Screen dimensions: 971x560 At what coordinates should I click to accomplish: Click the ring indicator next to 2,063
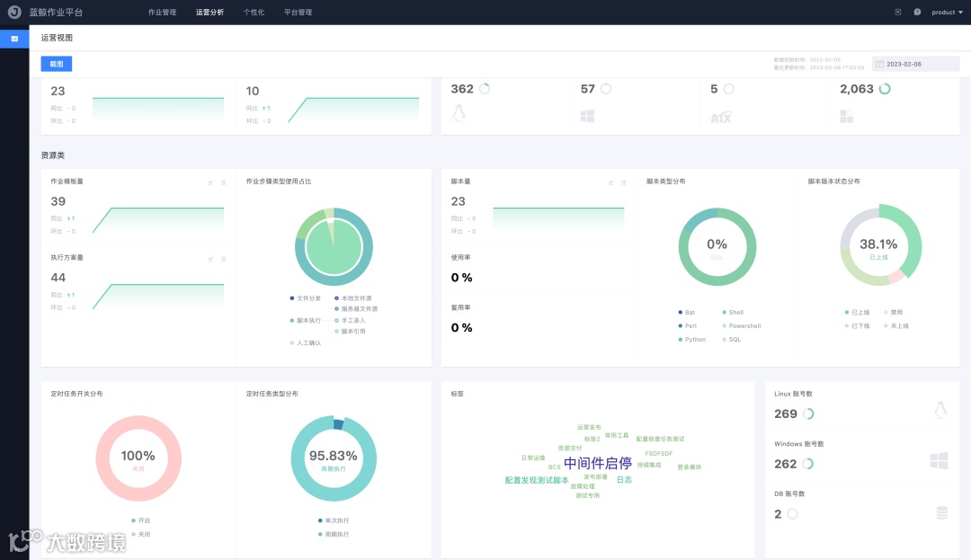coord(885,88)
